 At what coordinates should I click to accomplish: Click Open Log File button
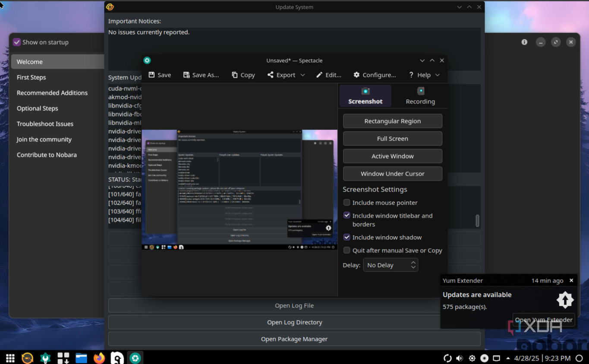coord(294,306)
